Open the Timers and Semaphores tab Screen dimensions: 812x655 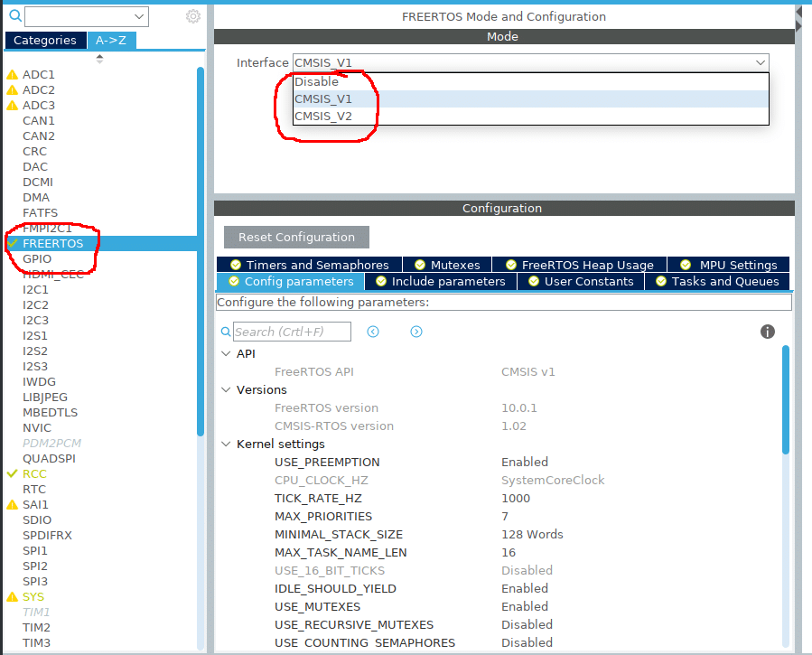point(309,265)
